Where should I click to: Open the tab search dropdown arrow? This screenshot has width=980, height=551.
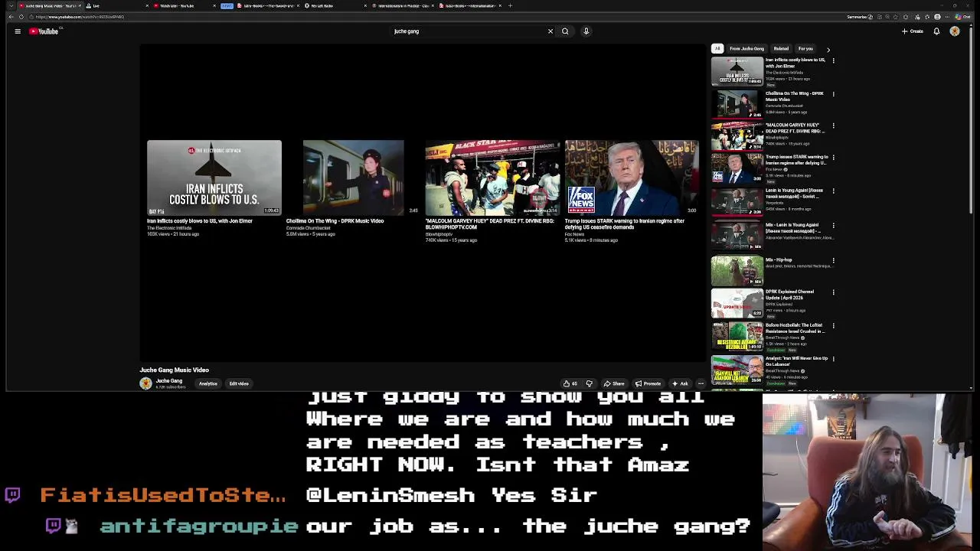pyautogui.click(x=11, y=5)
